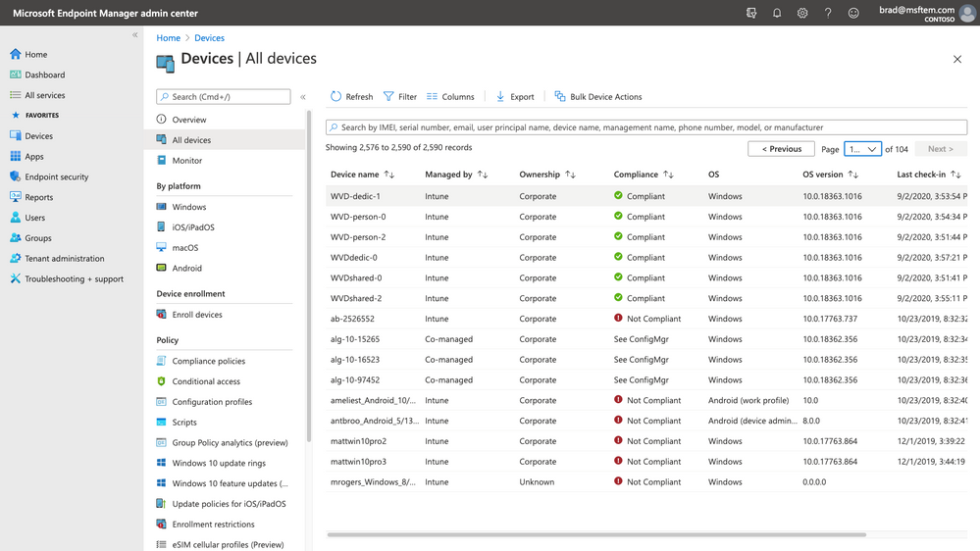
Task: Click the Previous page button
Action: tap(781, 149)
